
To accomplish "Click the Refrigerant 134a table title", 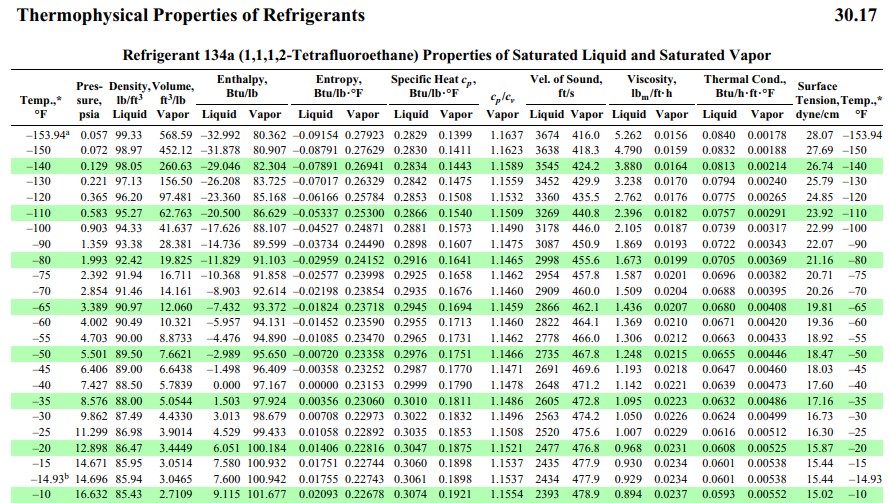I will pyautogui.click(x=447, y=56).
